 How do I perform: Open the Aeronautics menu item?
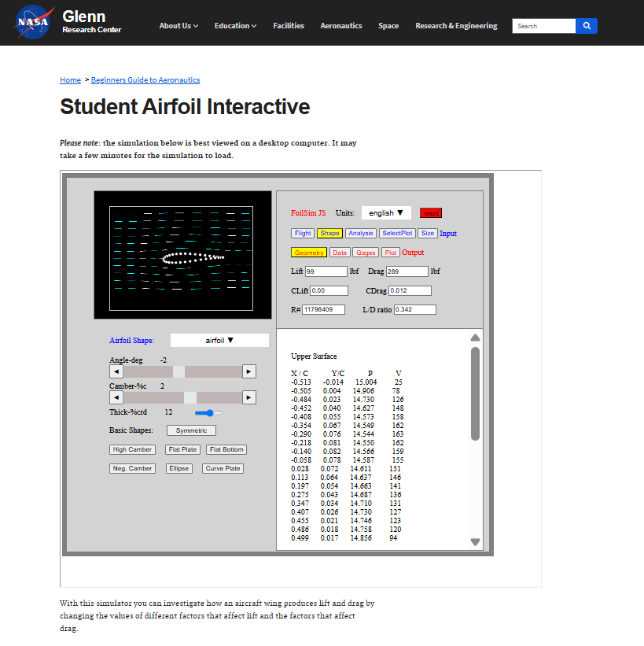(341, 26)
